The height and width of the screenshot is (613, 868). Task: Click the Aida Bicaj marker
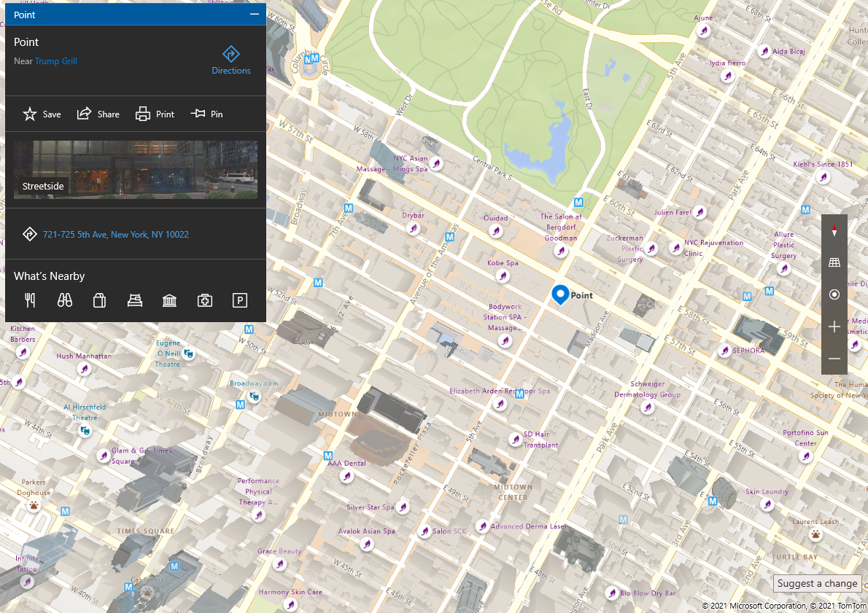point(764,52)
